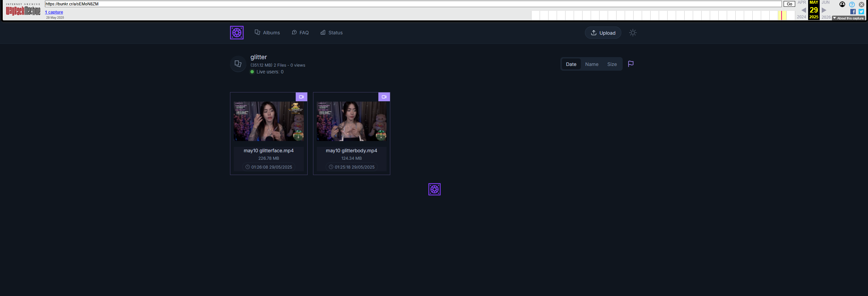Click the Wayback Machine logo

click(23, 10)
